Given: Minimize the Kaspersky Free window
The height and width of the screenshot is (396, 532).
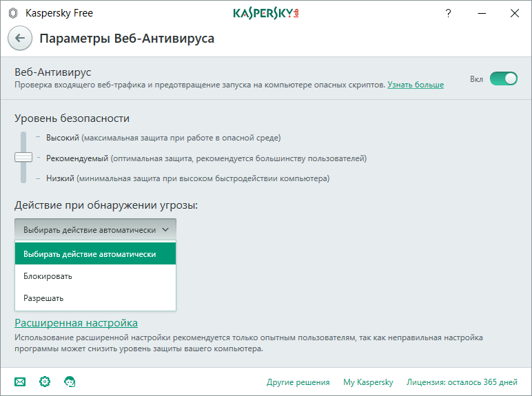Looking at the screenshot, I should point(482,13).
